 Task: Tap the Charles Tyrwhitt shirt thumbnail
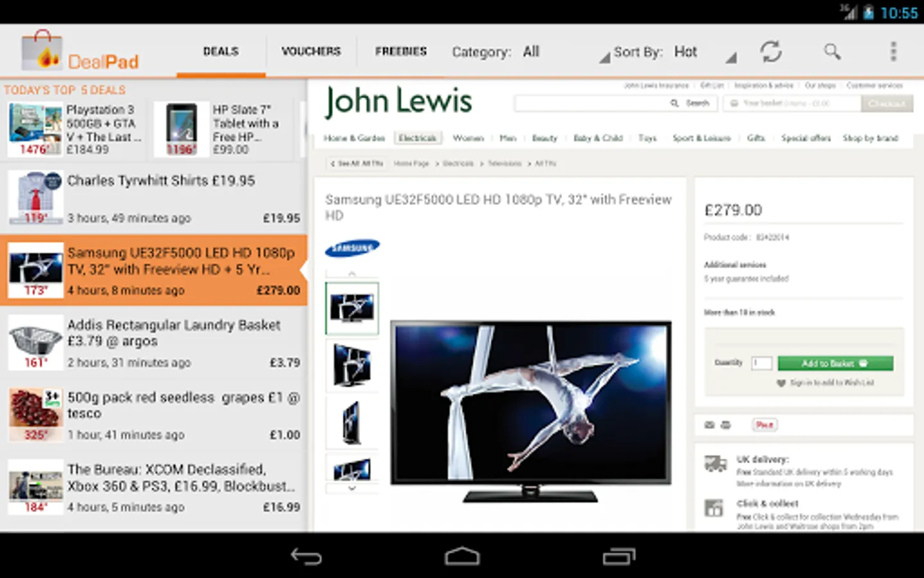pos(36,198)
